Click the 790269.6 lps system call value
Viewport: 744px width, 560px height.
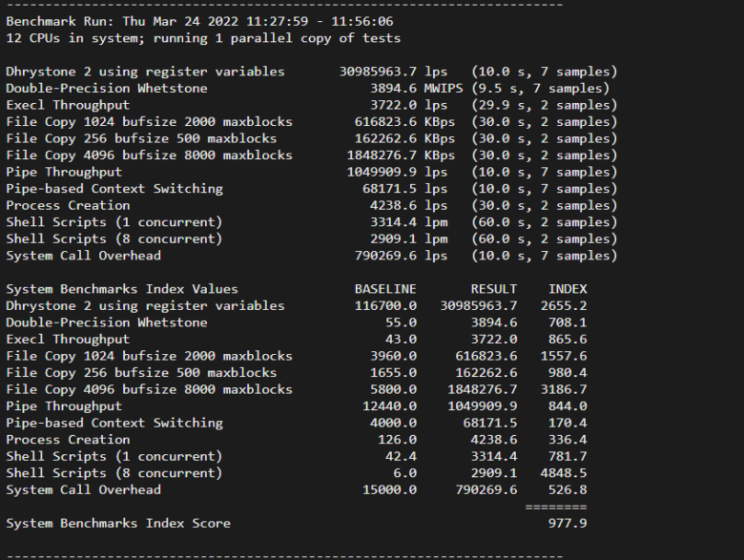click(397, 256)
